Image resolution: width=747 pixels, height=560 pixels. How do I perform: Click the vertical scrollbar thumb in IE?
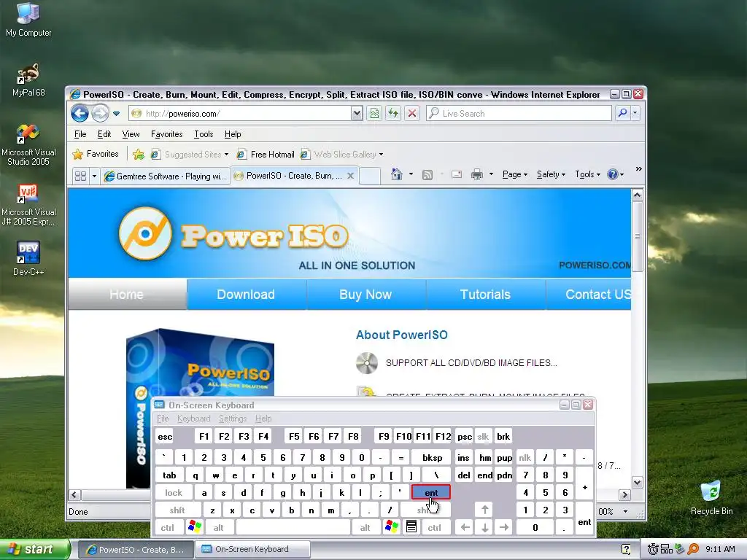[x=638, y=237]
